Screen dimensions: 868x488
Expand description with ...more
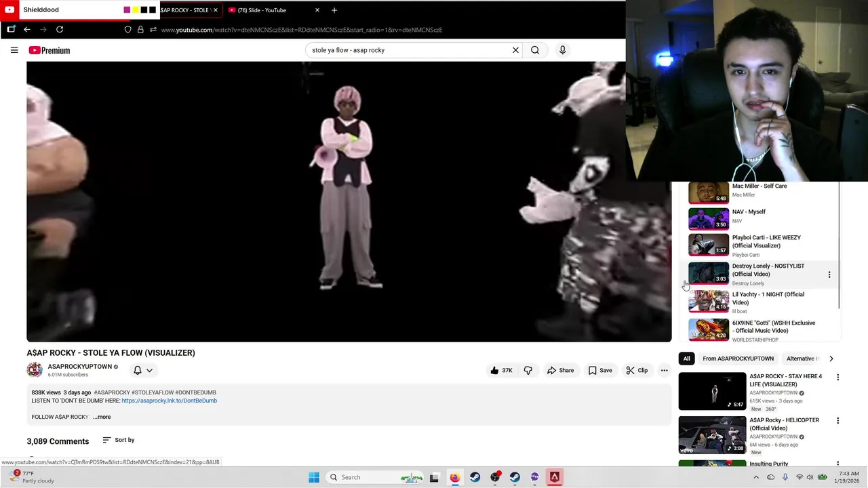click(102, 417)
